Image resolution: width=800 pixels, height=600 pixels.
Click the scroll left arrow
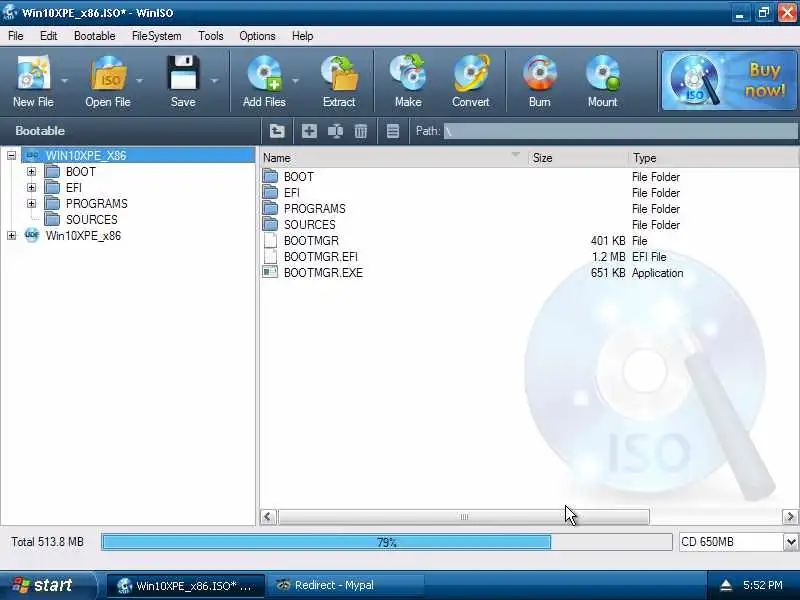(268, 517)
